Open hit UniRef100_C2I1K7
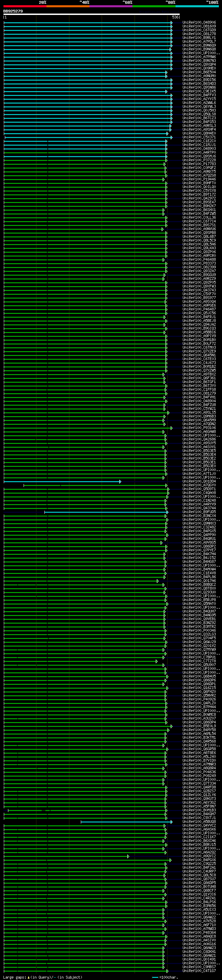The height and width of the screenshot is (980, 222). coord(199,837)
